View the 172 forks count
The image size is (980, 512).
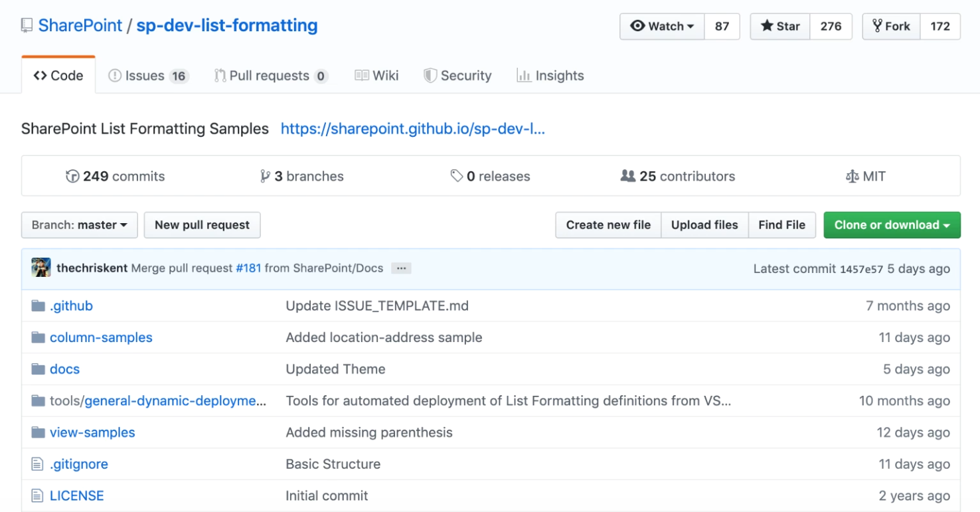click(x=940, y=27)
